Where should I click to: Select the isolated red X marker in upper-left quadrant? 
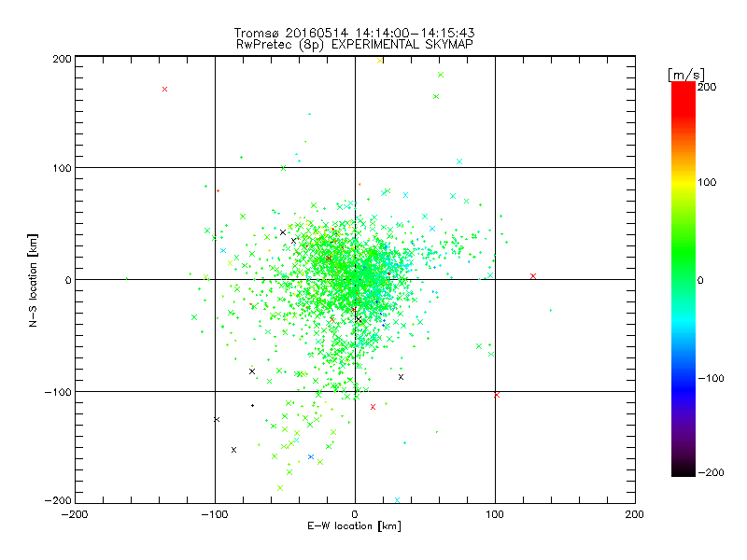(165, 89)
